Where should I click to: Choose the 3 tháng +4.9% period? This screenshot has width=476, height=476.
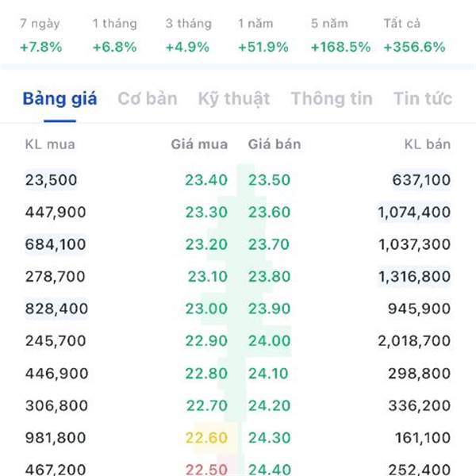188,35
